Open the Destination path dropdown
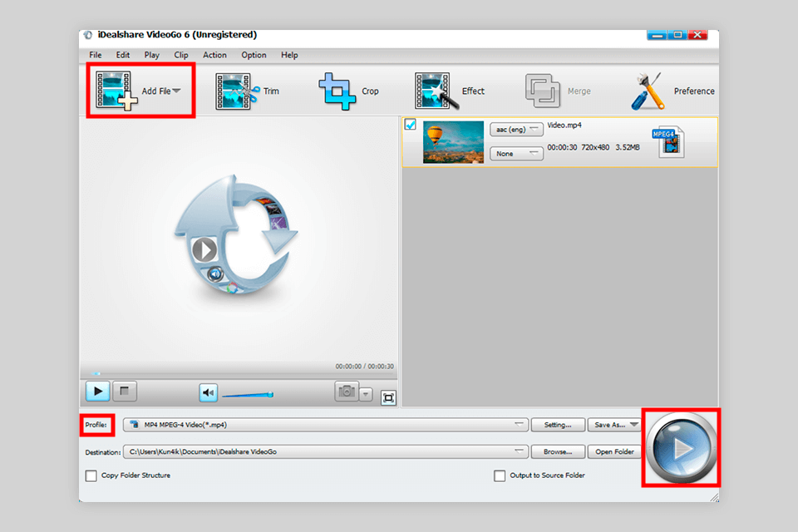Viewport: 798px width, 532px height. (325, 451)
